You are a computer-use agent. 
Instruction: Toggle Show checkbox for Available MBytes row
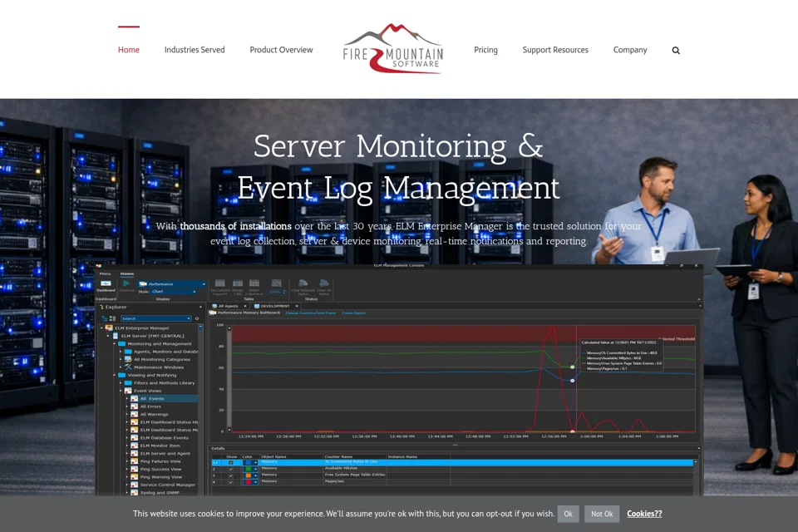coord(230,469)
